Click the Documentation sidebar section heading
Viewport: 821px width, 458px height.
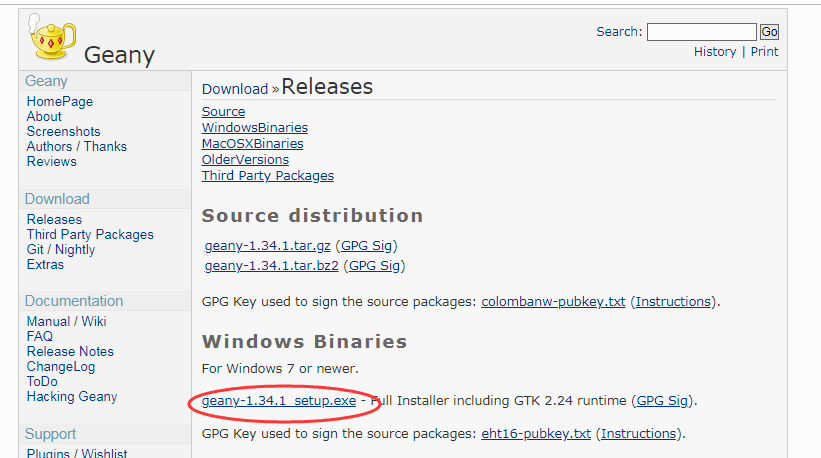click(x=74, y=301)
